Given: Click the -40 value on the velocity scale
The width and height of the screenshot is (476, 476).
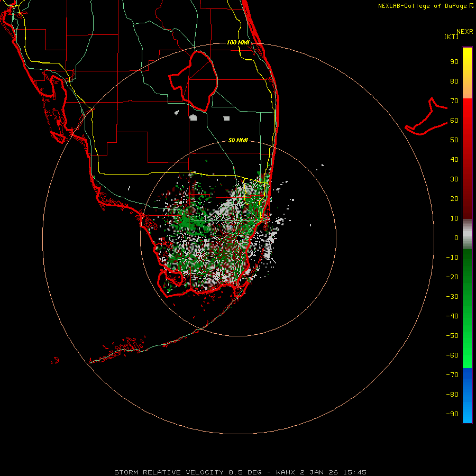Looking at the screenshot, I should click(x=452, y=316).
